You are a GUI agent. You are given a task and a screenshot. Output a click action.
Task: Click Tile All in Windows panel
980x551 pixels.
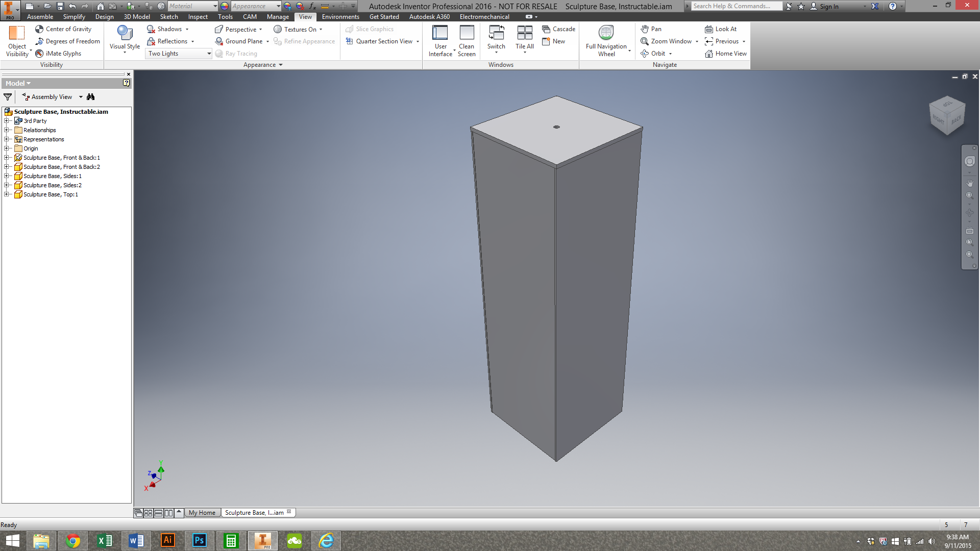(524, 38)
